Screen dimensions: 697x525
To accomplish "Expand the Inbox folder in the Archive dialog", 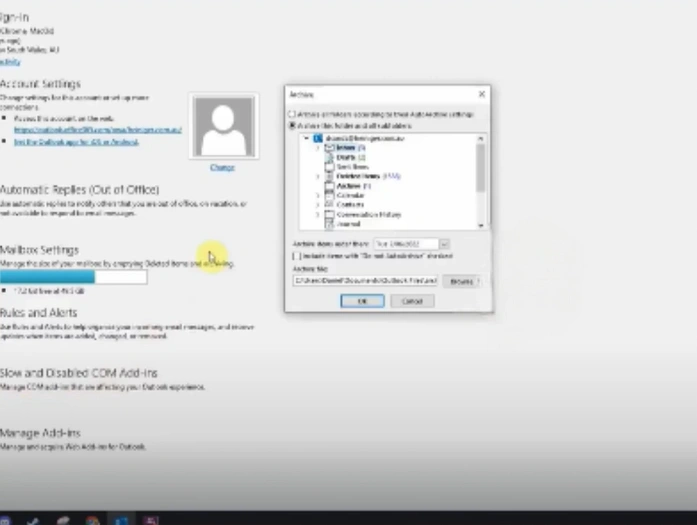I will (317, 148).
